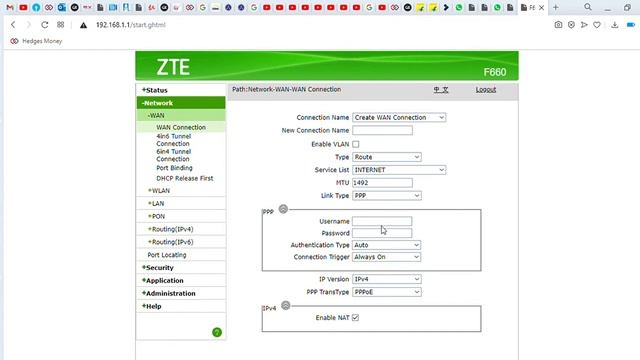Expand the Connection Trigger dropdown
The image size is (640, 360).
(387, 257)
